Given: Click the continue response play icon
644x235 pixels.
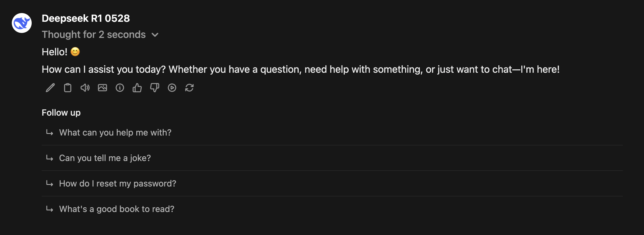Looking at the screenshot, I should coord(172,88).
